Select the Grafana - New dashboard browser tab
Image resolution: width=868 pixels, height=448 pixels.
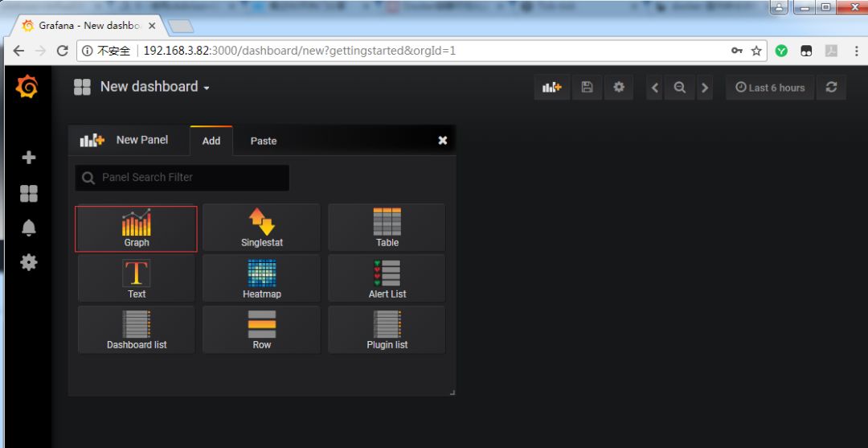click(88, 26)
